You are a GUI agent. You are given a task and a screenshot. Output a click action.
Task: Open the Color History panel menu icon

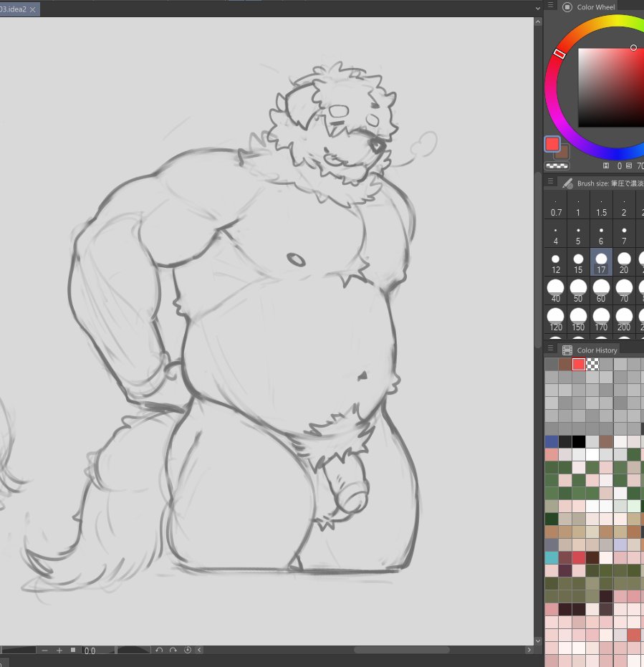coord(550,348)
